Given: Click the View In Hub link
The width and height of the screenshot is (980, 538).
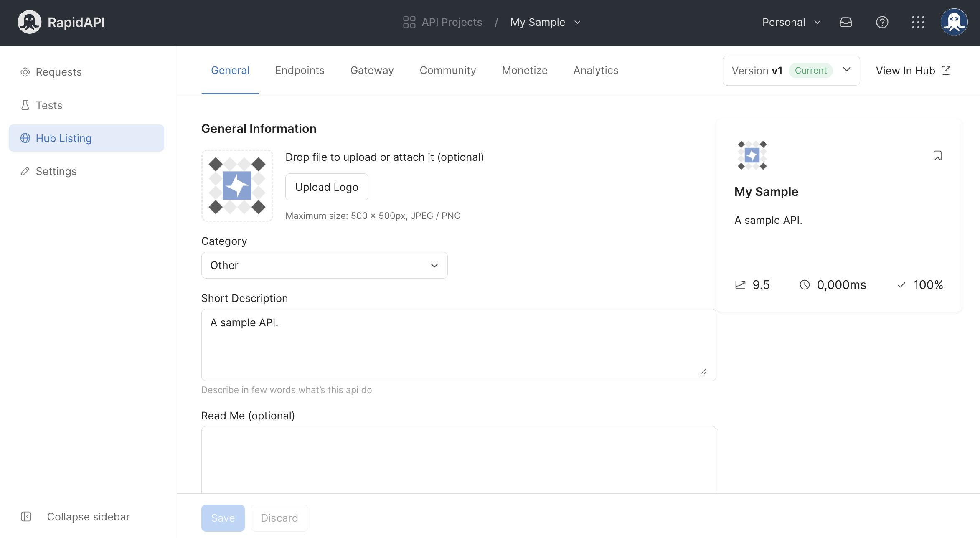Looking at the screenshot, I should click(913, 71).
